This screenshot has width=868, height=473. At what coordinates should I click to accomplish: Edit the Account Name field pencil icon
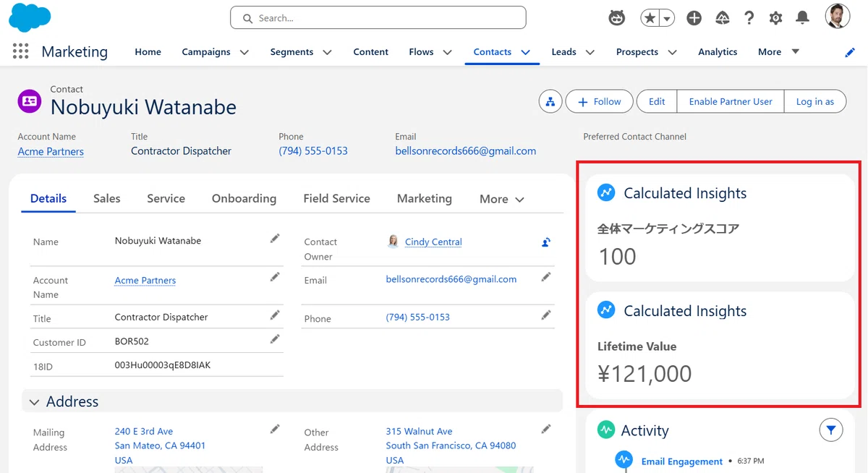pyautogui.click(x=275, y=276)
